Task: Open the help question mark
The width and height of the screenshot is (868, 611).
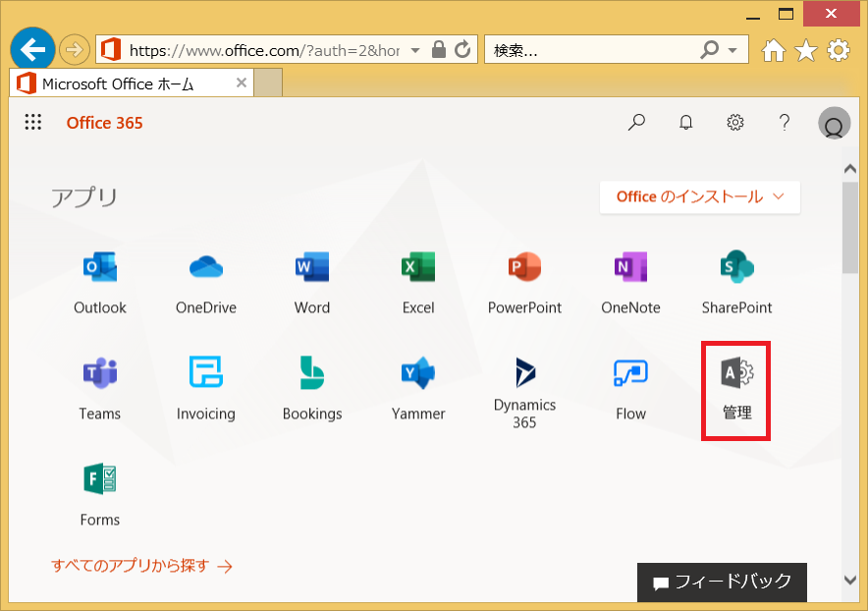Action: tap(785, 122)
